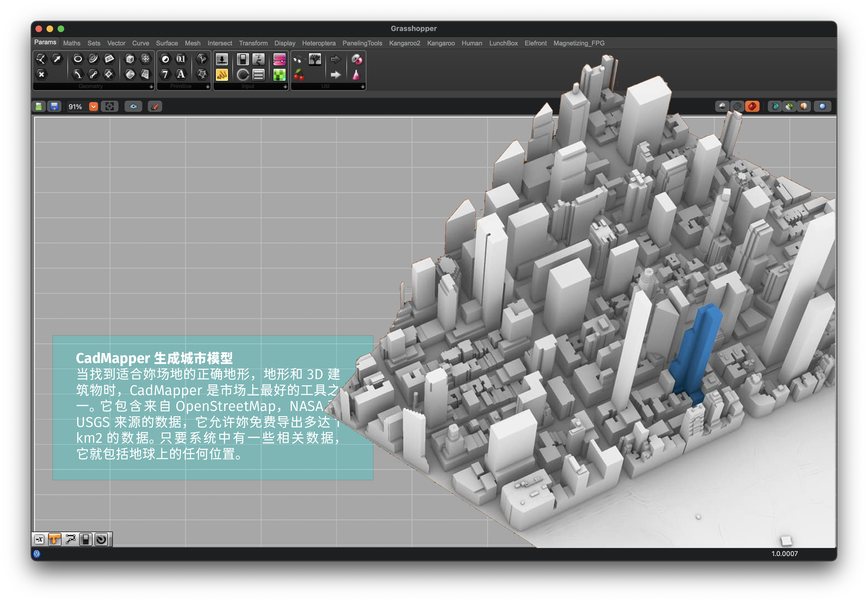Open the Mesh tab
Screen dimensions: 868x602
192,43
